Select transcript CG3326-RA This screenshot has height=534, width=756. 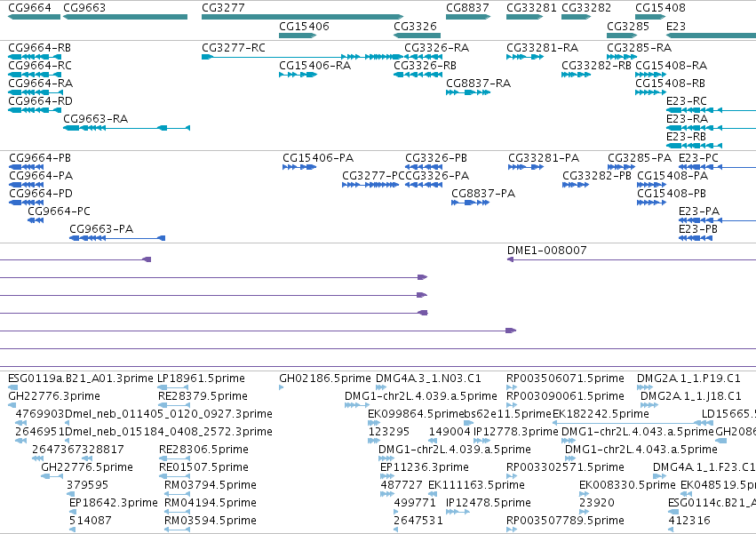point(436,48)
